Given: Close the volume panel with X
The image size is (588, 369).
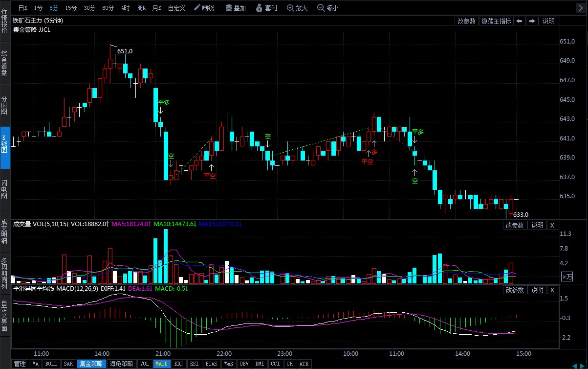Looking at the screenshot, I should coord(552,225).
